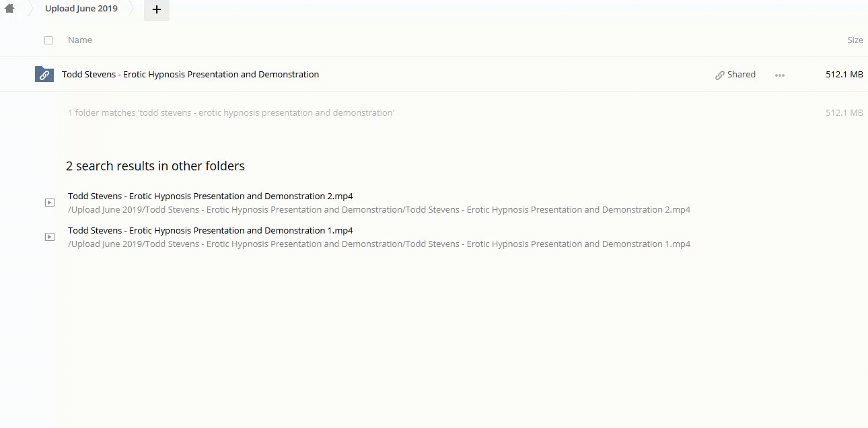Click the '1 folder matches' summary text
Image resolution: width=868 pixels, height=428 pixels.
tap(231, 113)
